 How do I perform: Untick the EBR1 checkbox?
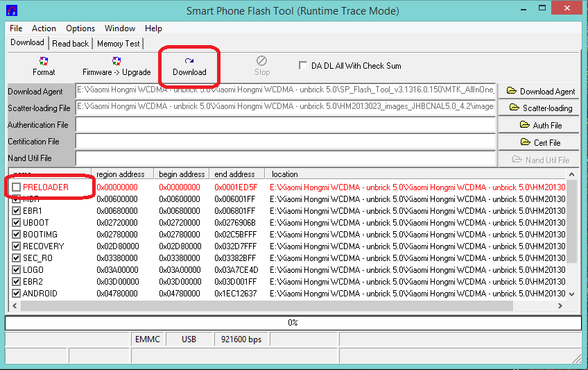[16, 210]
